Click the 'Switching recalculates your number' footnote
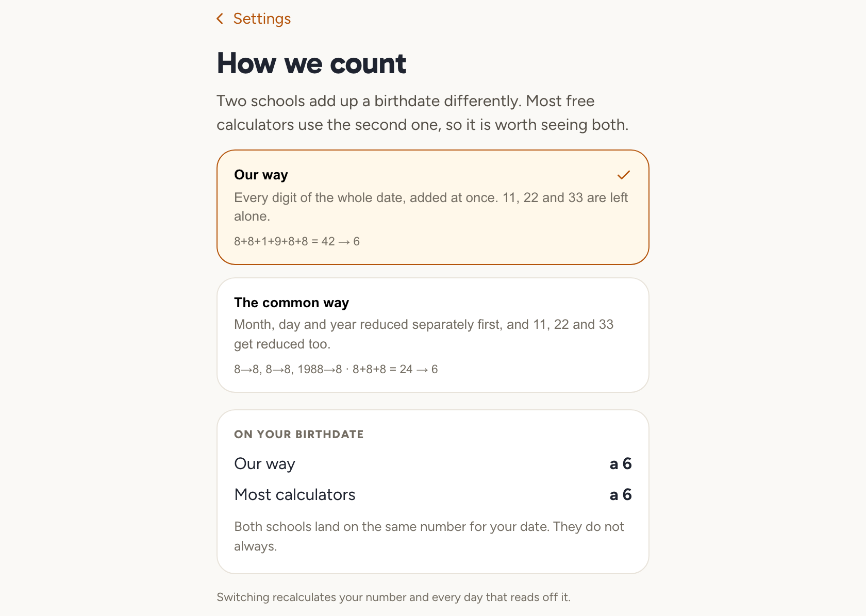Screen dimensions: 866x616 tap(393, 597)
